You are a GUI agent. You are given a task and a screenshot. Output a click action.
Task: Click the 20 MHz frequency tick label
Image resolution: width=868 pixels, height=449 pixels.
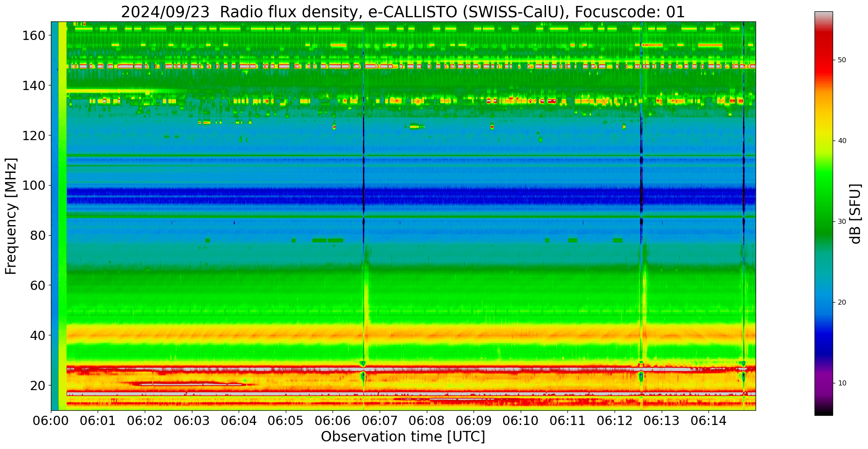pos(37,385)
